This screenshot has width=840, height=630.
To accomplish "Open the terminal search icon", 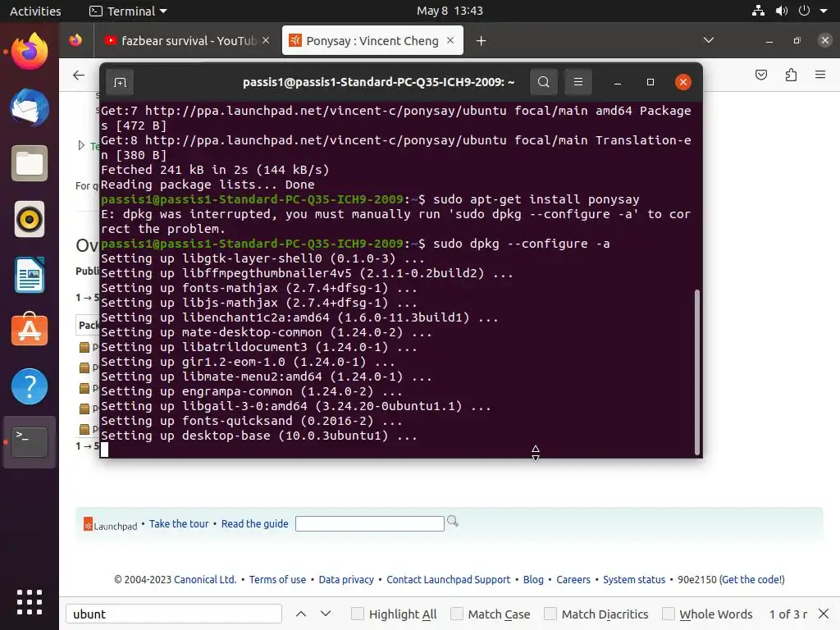I will 543,82.
